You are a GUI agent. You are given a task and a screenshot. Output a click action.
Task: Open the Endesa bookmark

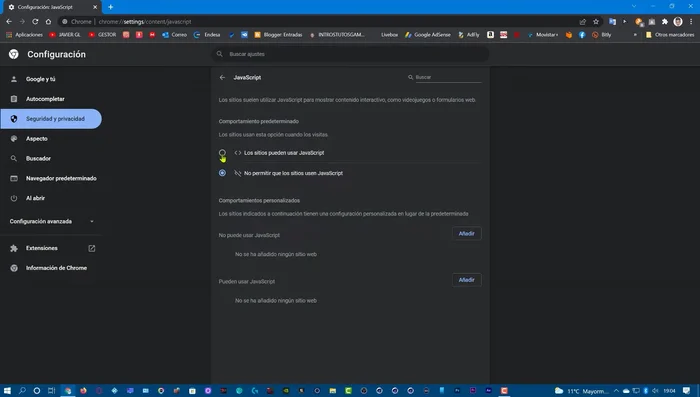[x=207, y=34]
